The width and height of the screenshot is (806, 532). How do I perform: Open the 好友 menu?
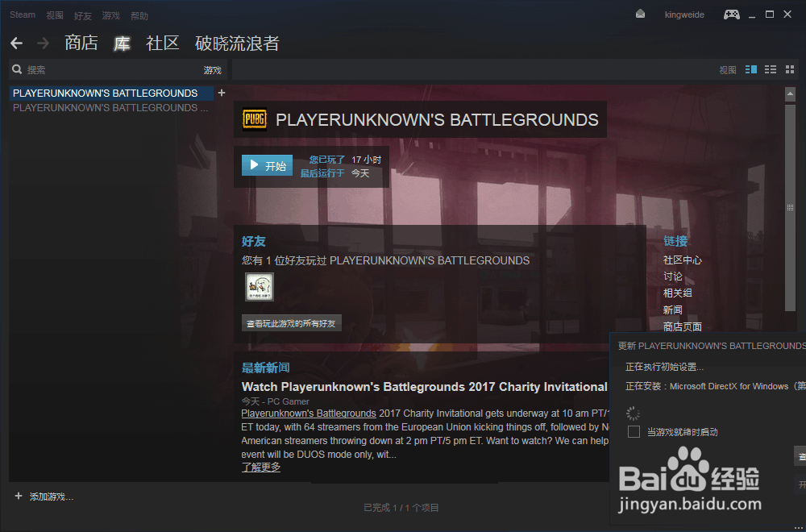(x=83, y=16)
